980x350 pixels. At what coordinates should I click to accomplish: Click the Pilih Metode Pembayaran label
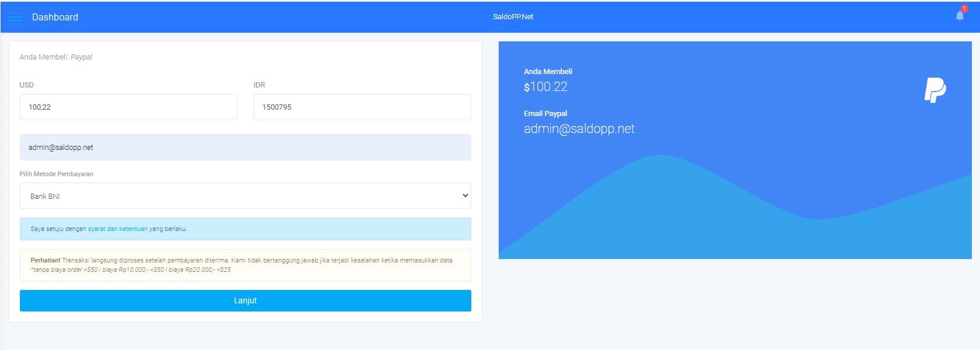pyautogui.click(x=57, y=174)
